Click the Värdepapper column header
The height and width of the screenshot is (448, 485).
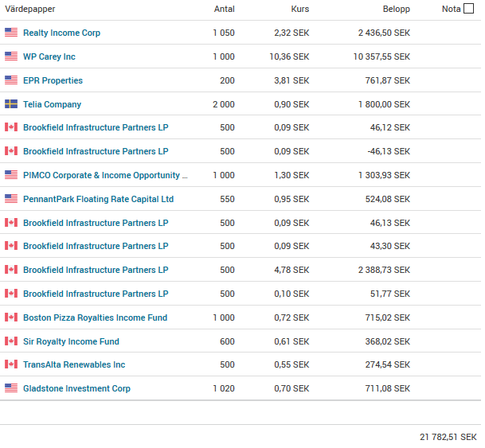(30, 9)
